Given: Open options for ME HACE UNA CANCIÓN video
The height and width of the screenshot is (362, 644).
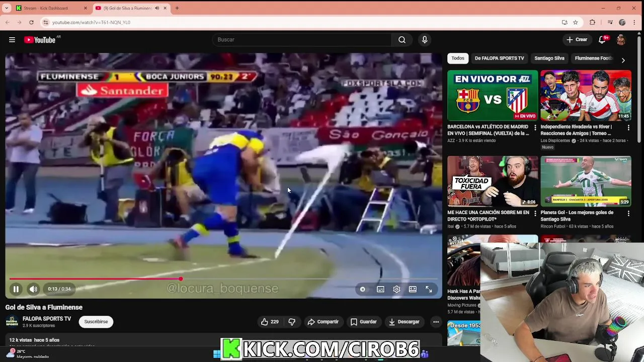Looking at the screenshot, I should click(535, 214).
